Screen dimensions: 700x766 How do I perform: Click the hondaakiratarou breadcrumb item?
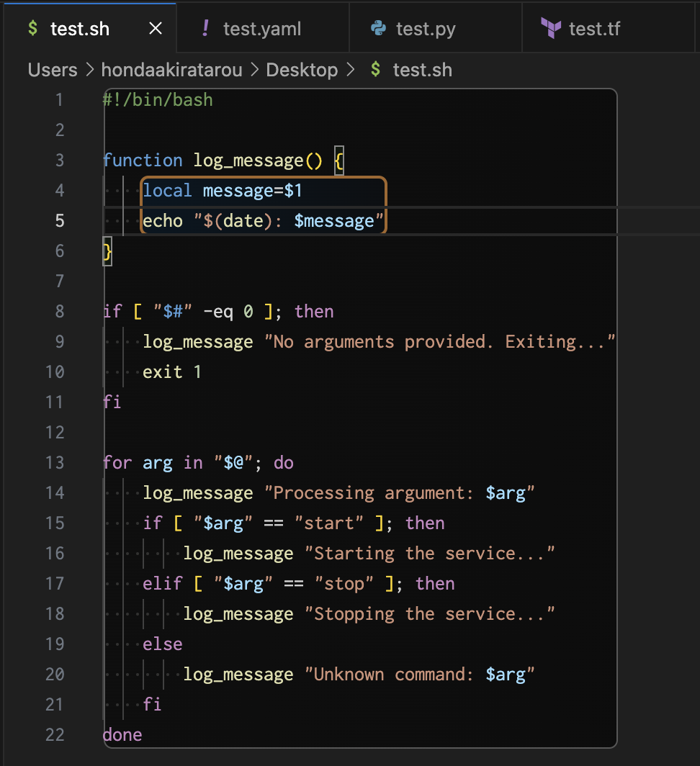tap(172, 70)
